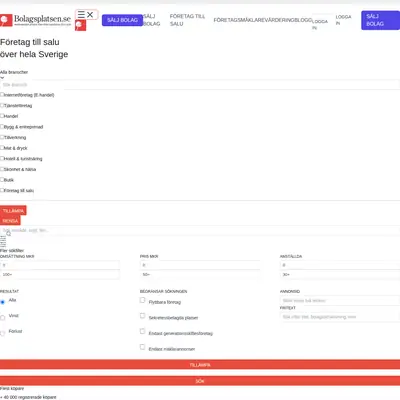The height and width of the screenshot is (400, 400).
Task: Expand the Alla branscher dropdown chevron
Action: pyautogui.click(x=2, y=78)
